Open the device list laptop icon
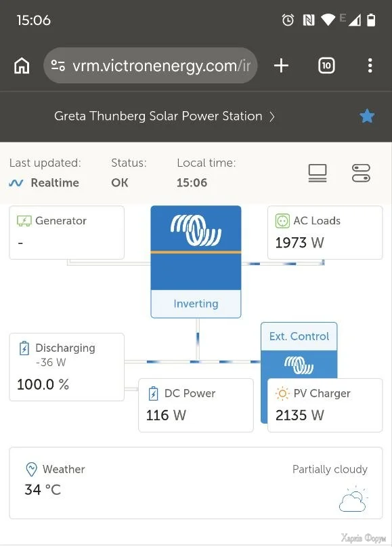This screenshot has width=392, height=547. click(x=318, y=173)
